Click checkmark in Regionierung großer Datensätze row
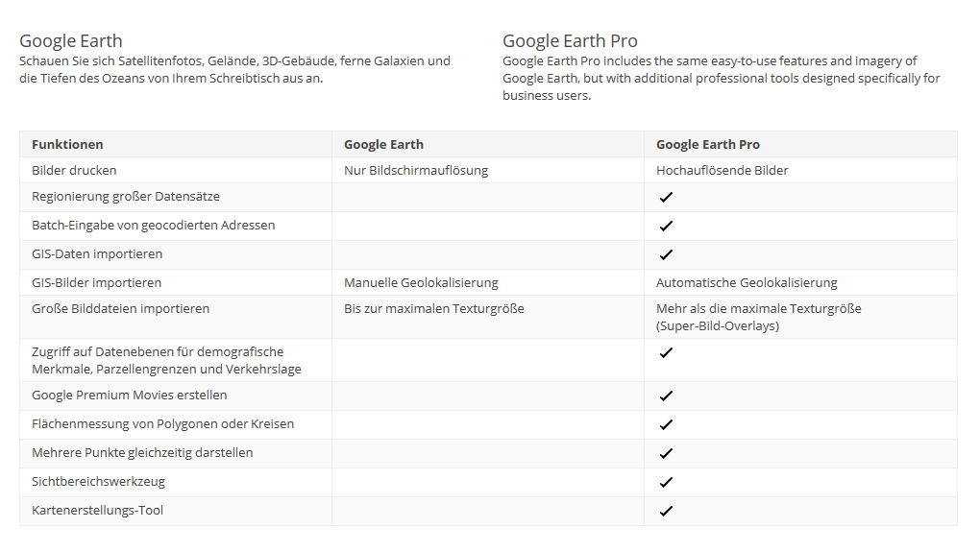Viewport: 980px width, 552px height. (x=666, y=198)
